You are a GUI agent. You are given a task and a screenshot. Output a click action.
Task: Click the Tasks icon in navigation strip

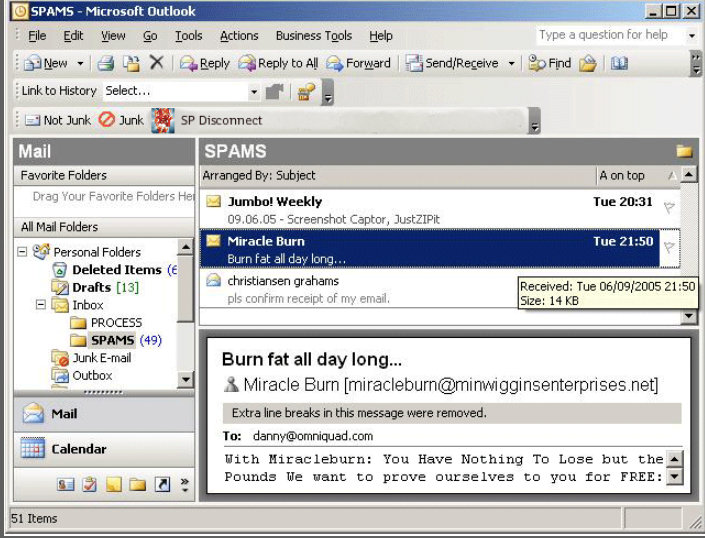tap(89, 485)
